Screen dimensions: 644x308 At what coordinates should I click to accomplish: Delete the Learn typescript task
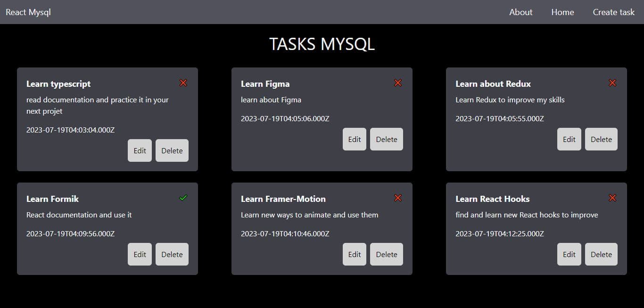[x=172, y=150]
